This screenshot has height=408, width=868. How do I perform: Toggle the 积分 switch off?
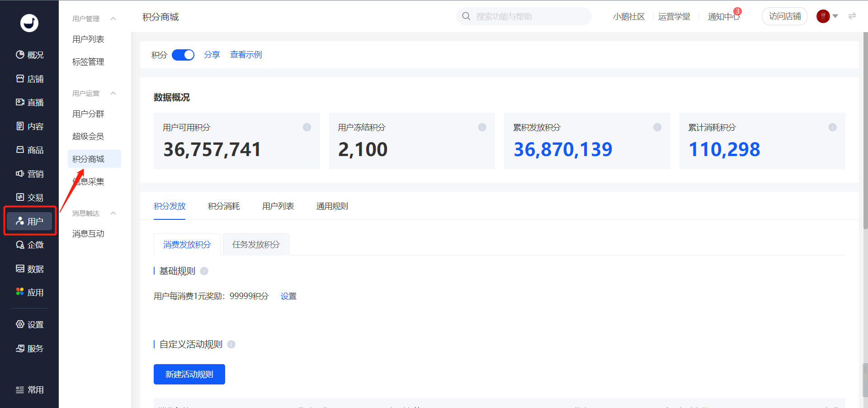[183, 55]
